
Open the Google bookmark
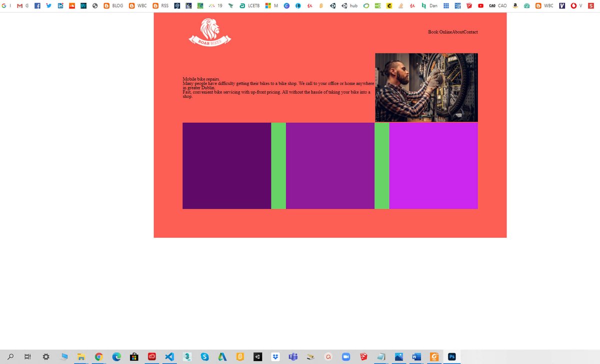click(6, 5)
